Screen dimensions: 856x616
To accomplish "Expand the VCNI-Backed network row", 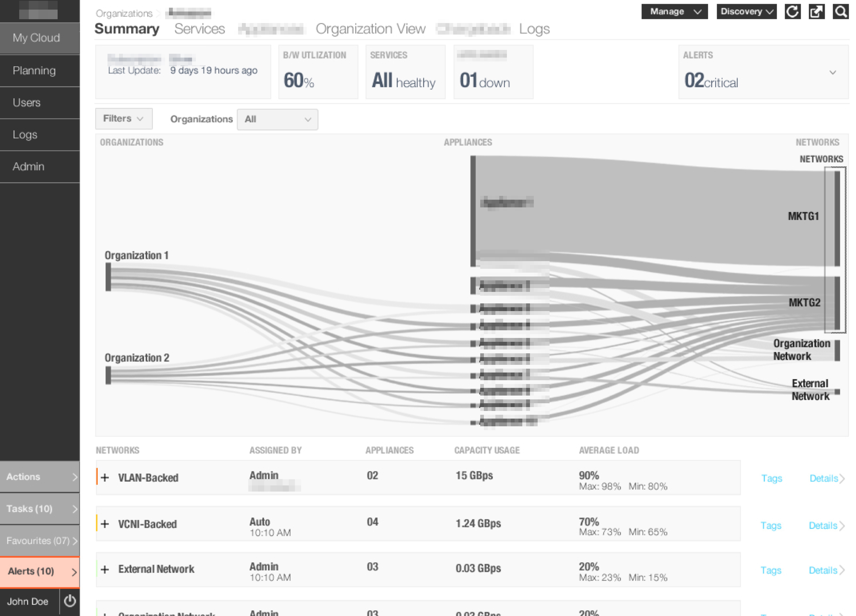I will click(104, 524).
